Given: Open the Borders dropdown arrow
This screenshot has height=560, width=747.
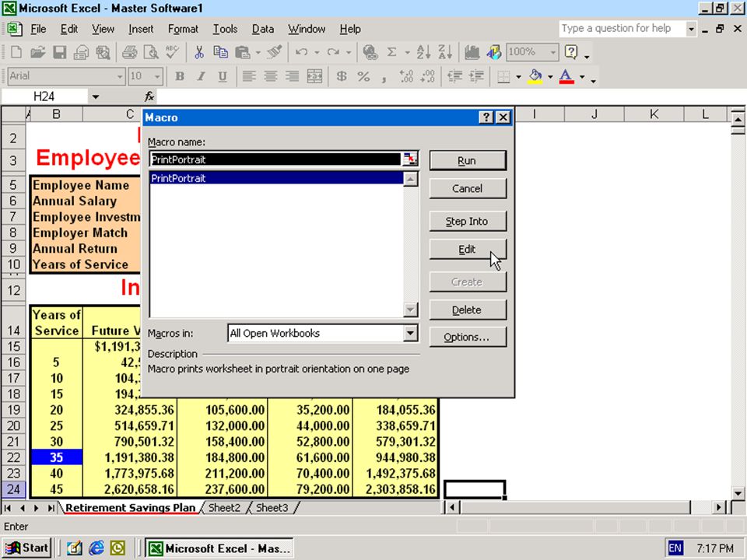Looking at the screenshot, I should (518, 76).
